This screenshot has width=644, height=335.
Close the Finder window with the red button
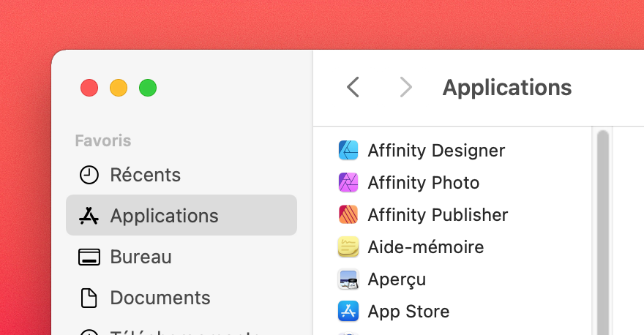coord(89,89)
